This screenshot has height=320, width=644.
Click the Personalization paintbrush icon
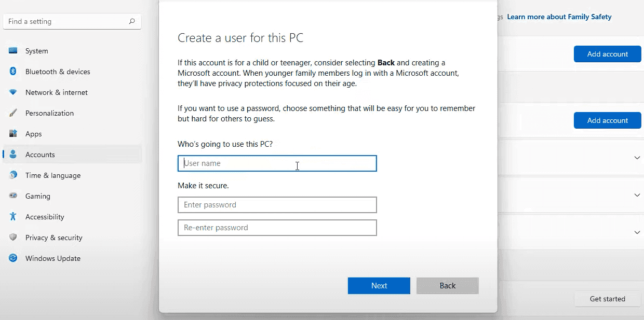pyautogui.click(x=14, y=113)
